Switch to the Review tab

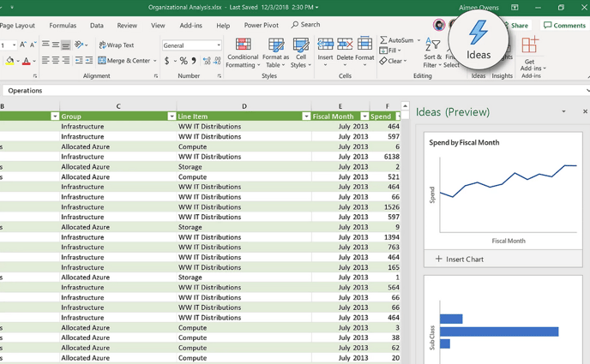127,26
